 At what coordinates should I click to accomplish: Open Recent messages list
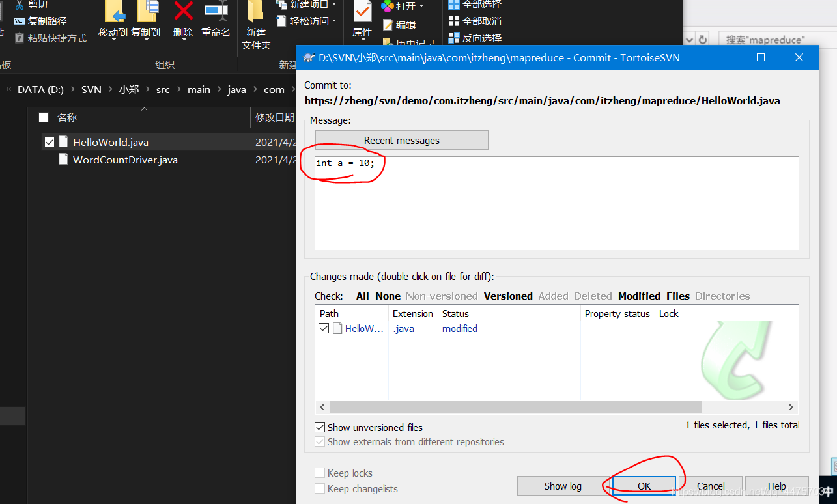(401, 141)
